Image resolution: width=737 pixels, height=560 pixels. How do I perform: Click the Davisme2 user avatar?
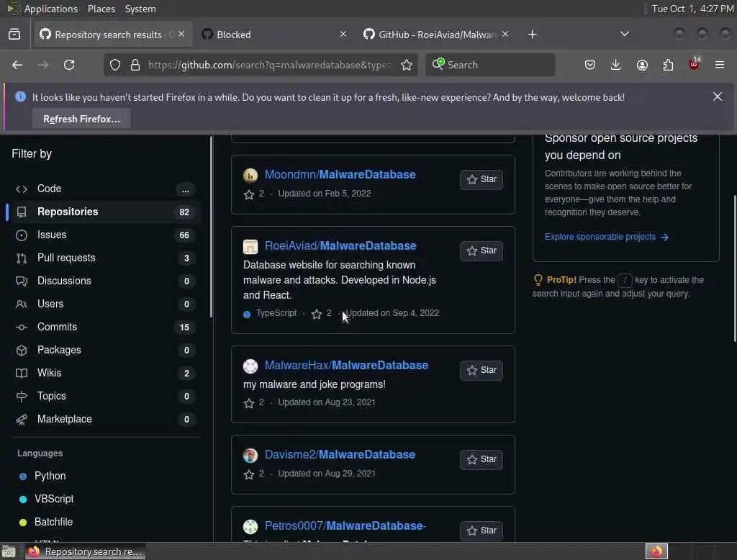click(x=250, y=455)
